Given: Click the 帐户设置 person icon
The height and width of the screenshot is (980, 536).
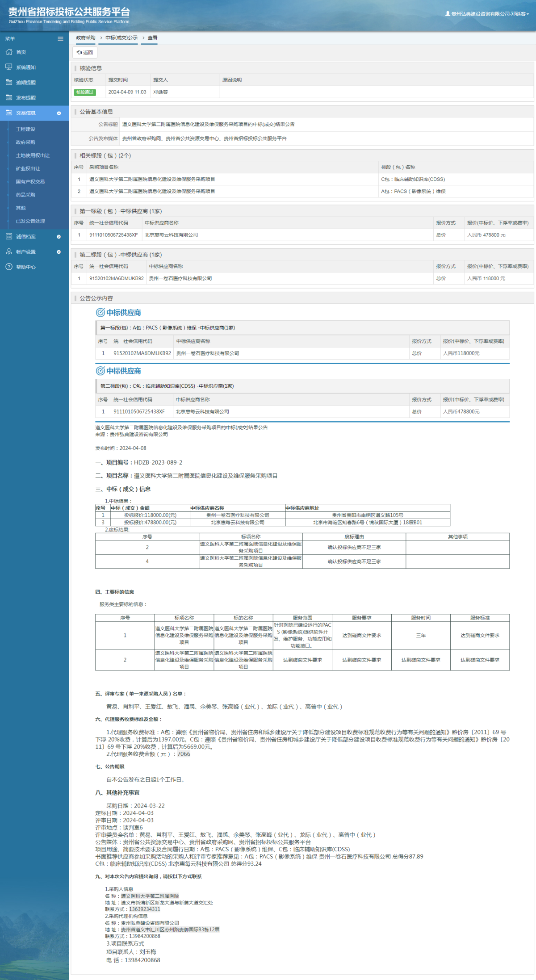Looking at the screenshot, I should [x=9, y=251].
